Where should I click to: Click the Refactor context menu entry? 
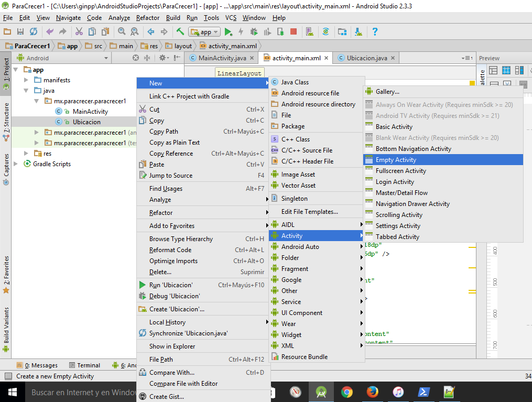pos(202,213)
